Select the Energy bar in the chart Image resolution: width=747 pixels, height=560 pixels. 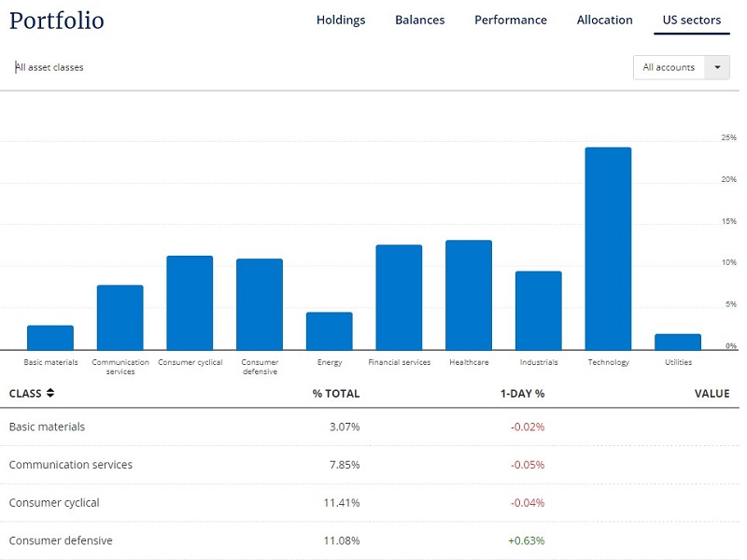tap(330, 331)
